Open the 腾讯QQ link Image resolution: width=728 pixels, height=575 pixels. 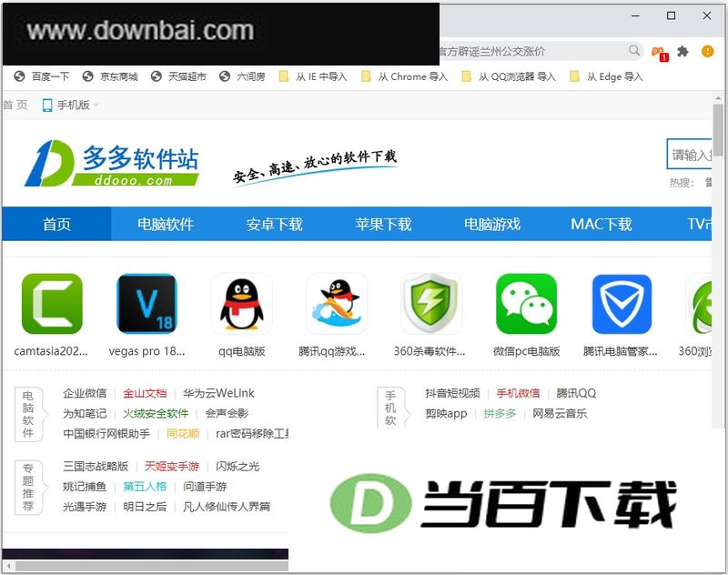tap(576, 394)
